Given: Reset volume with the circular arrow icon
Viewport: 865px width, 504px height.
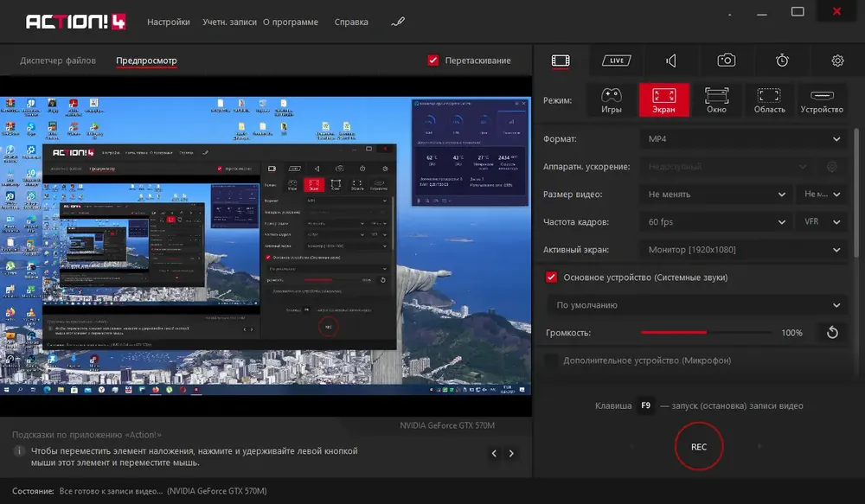Looking at the screenshot, I should coord(832,333).
